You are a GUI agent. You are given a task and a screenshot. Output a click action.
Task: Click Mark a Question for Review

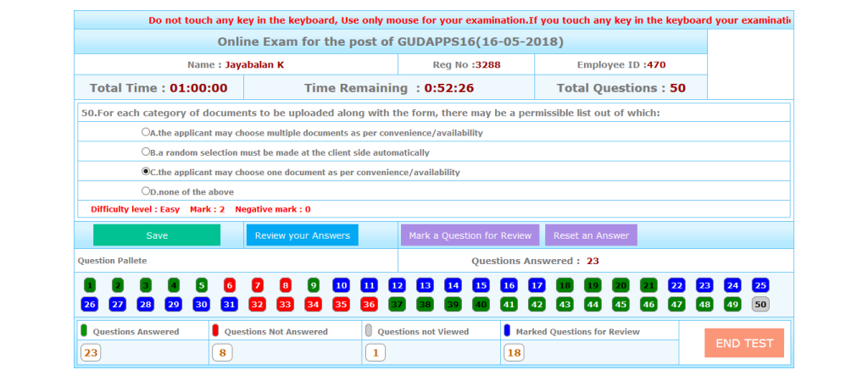click(x=470, y=235)
